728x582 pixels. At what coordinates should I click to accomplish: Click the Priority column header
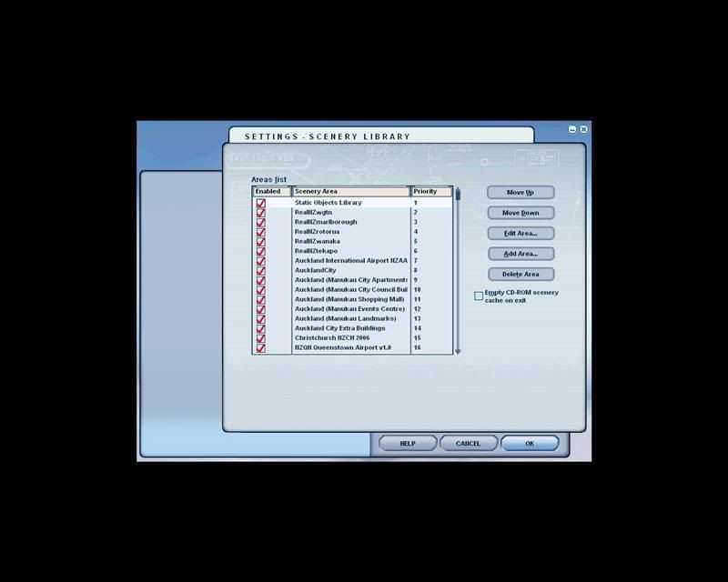point(431,192)
